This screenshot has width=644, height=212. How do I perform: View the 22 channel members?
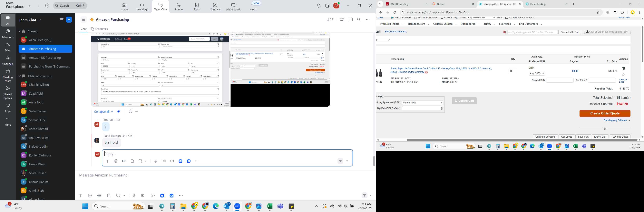point(330,19)
